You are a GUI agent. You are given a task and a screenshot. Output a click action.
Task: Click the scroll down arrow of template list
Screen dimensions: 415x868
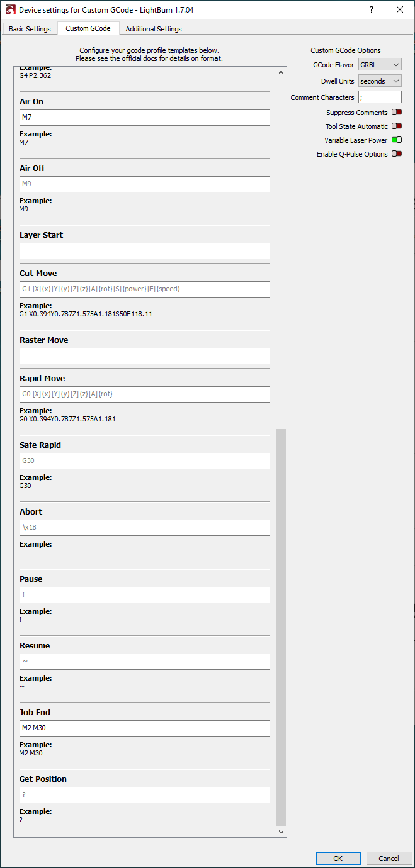point(281,832)
